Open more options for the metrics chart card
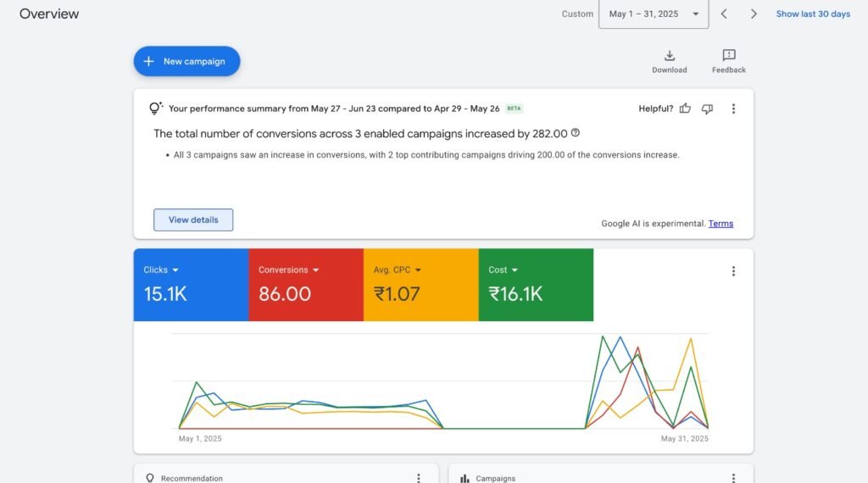 tap(733, 271)
